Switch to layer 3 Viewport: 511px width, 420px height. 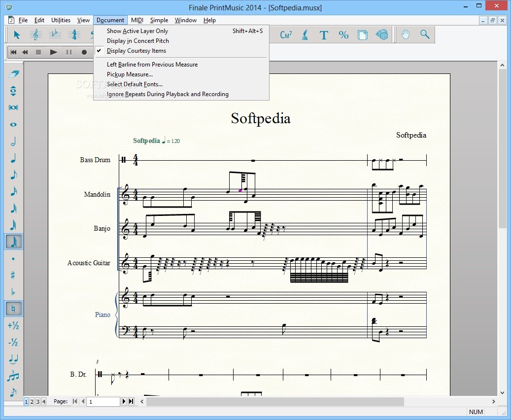tap(38, 402)
